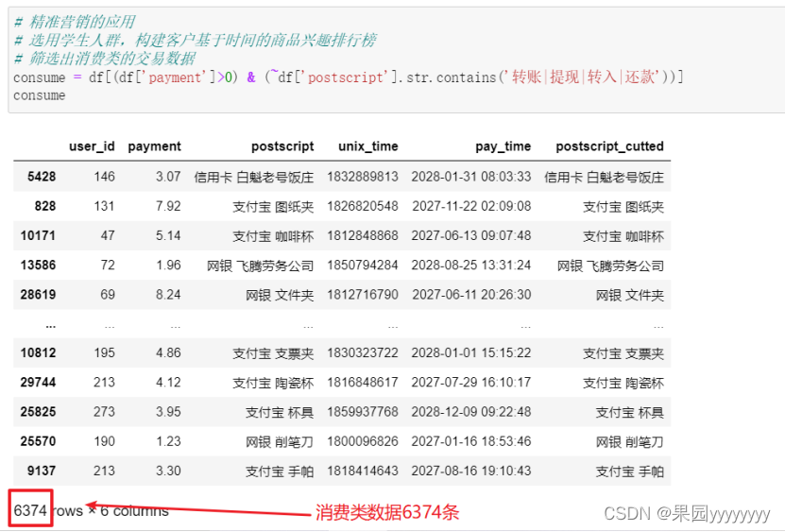Click pay_time 2027-01-16 18:53:46
This screenshot has height=532, width=785.
[x=471, y=441]
